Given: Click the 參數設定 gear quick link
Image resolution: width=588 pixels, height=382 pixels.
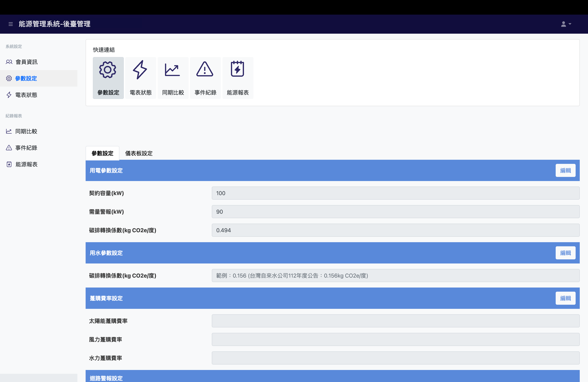Looking at the screenshot, I should [108, 78].
